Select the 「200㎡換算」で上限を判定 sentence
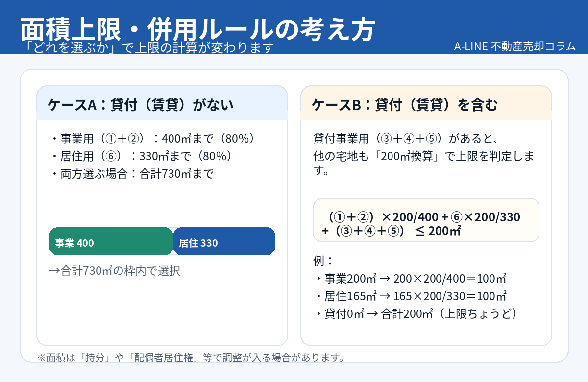 click(423, 156)
